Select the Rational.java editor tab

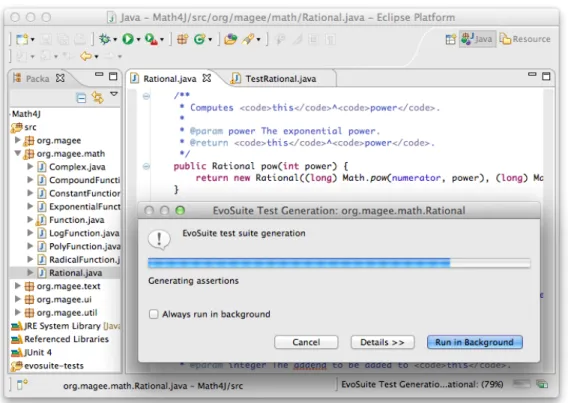pos(170,79)
